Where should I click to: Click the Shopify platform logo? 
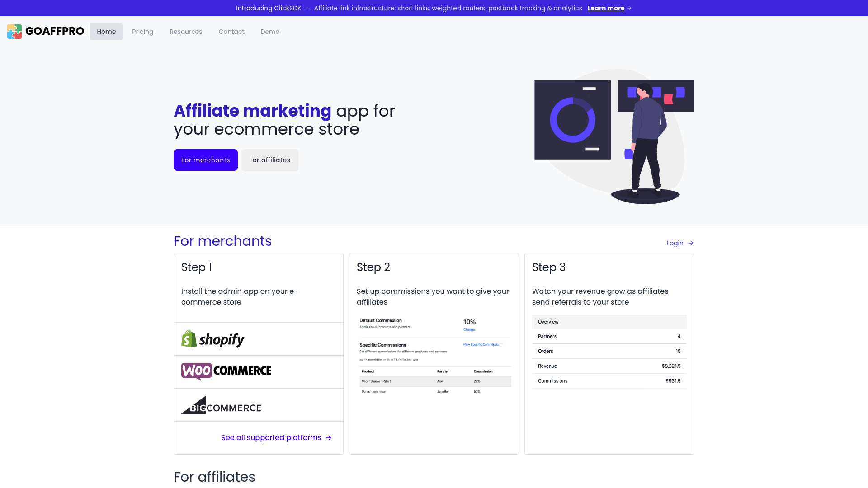[212, 339]
